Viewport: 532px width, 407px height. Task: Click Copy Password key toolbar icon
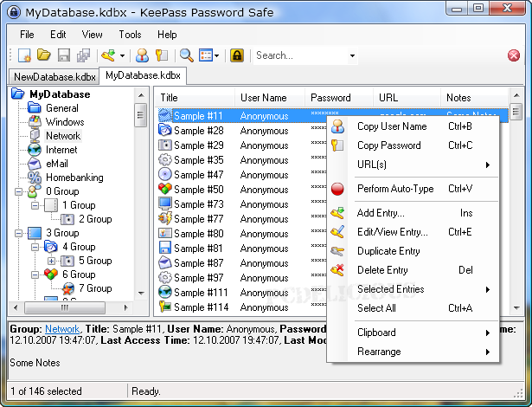[x=161, y=55]
